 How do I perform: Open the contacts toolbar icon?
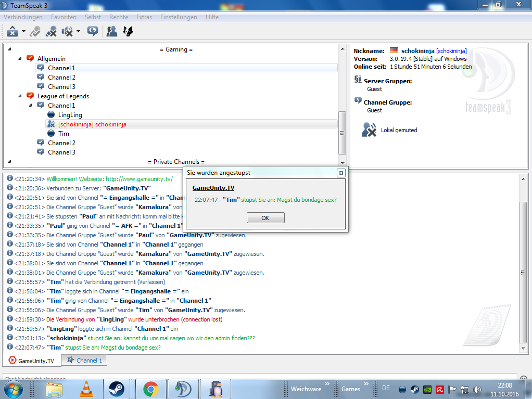click(111, 32)
